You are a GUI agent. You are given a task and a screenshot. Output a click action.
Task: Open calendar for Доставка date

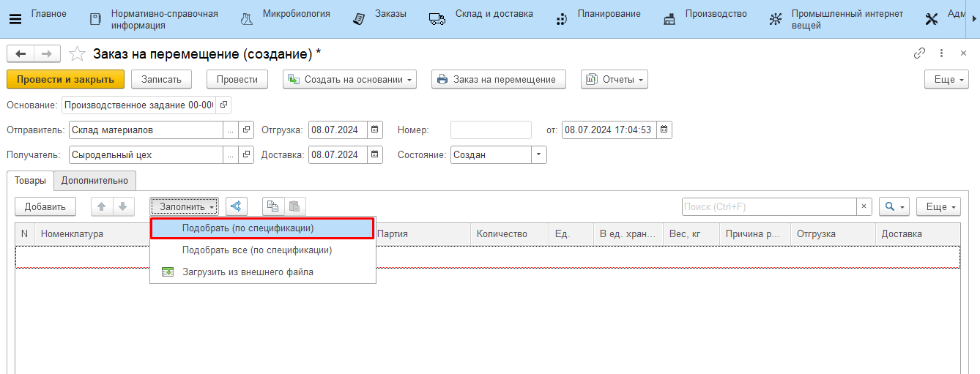coord(374,154)
